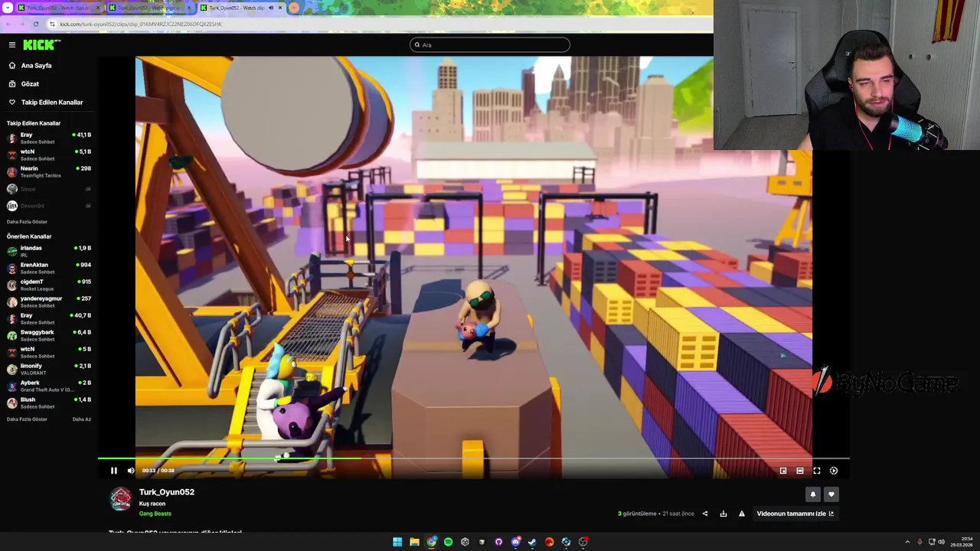Switch to the second Turk_Oyun052 browser tab
Viewport: 980px width, 551px height.
click(x=149, y=8)
